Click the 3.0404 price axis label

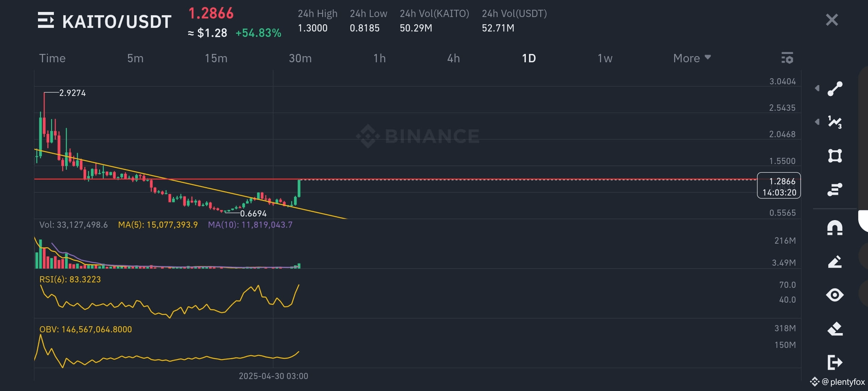[x=782, y=81]
